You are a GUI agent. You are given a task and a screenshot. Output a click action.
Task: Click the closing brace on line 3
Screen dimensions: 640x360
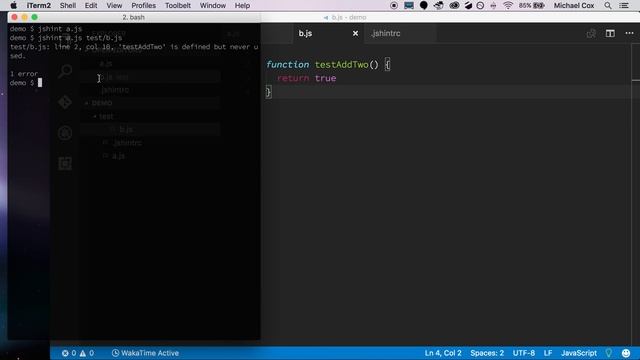pyautogui.click(x=268, y=92)
